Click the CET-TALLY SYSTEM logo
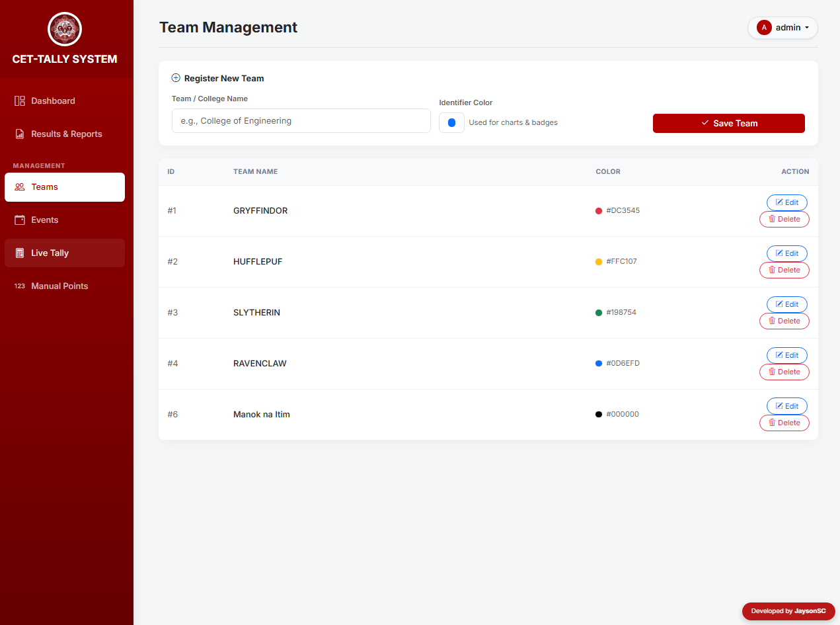The height and width of the screenshot is (625, 840). 64,30
